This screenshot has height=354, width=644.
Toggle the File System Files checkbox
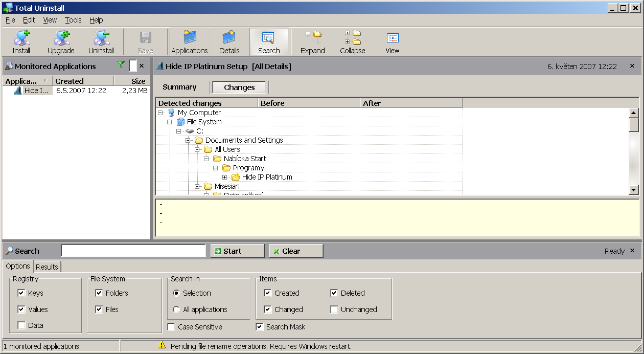(99, 309)
